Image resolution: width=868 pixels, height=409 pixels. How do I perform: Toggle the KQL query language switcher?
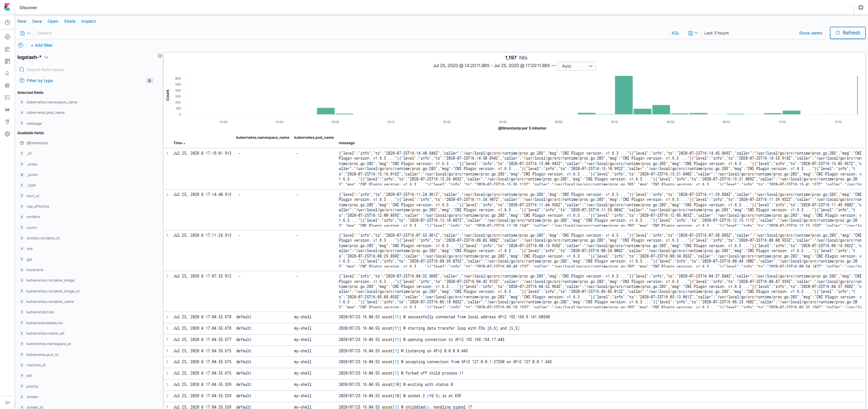click(675, 33)
